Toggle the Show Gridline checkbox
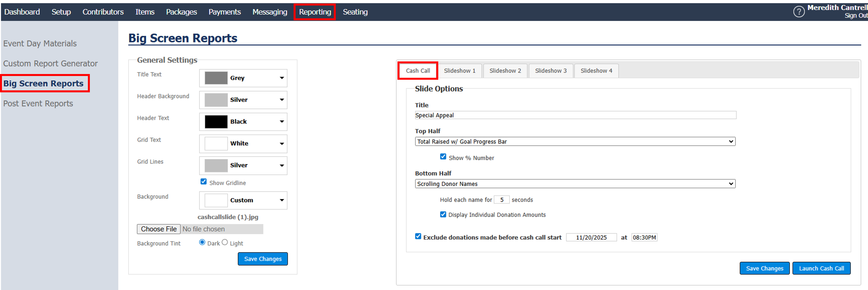The height and width of the screenshot is (290, 868). (x=204, y=182)
